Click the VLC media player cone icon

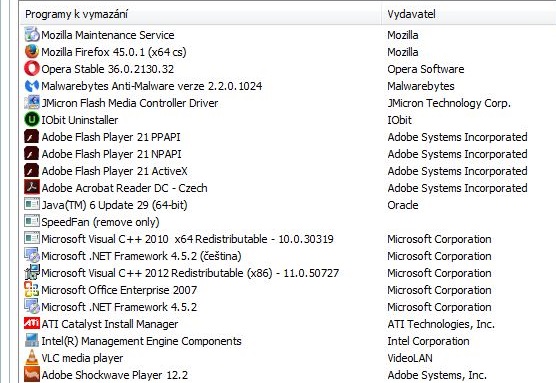click(x=32, y=357)
